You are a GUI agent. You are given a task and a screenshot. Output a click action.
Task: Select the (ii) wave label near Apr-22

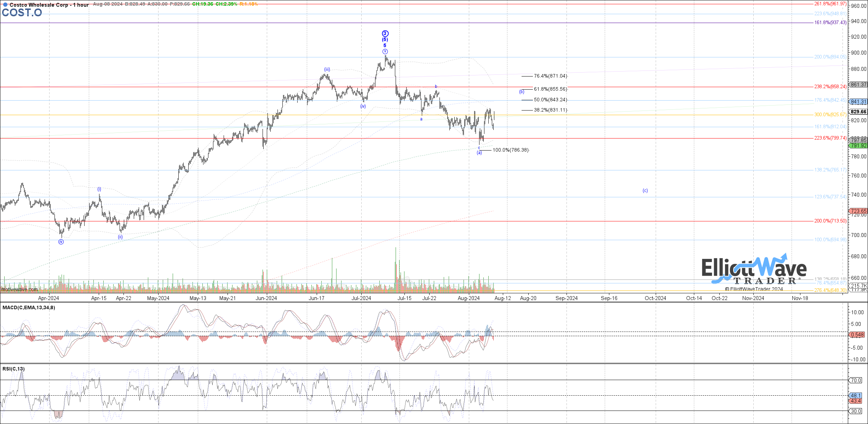pos(120,237)
